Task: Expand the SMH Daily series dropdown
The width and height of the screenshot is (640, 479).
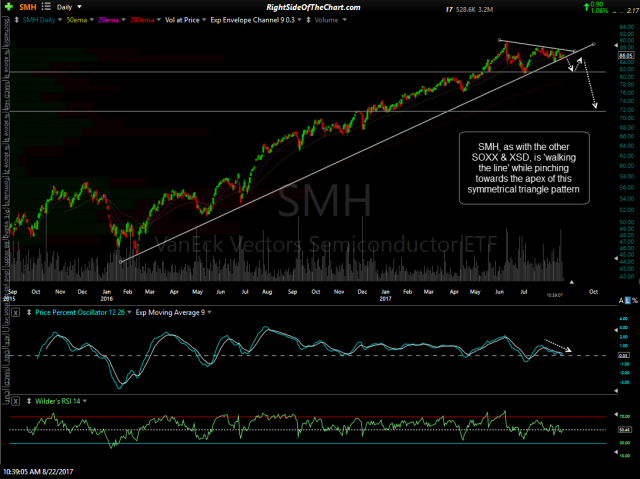Action: (40, 19)
